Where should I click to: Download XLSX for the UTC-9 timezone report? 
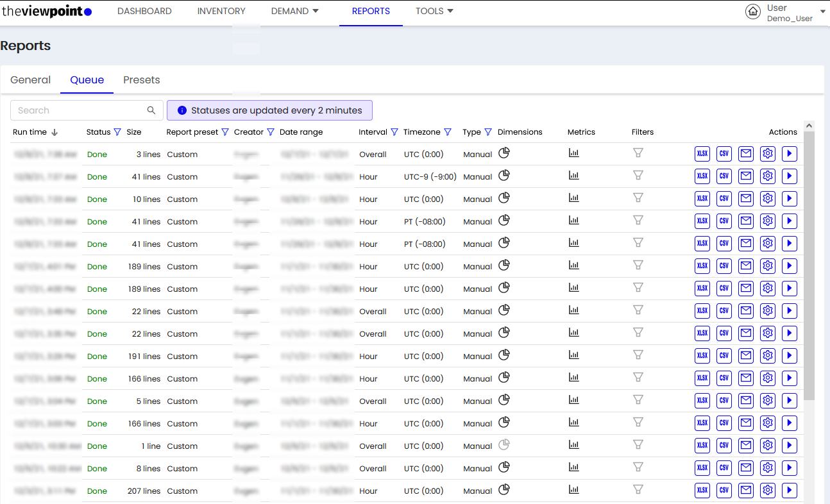[x=702, y=176]
